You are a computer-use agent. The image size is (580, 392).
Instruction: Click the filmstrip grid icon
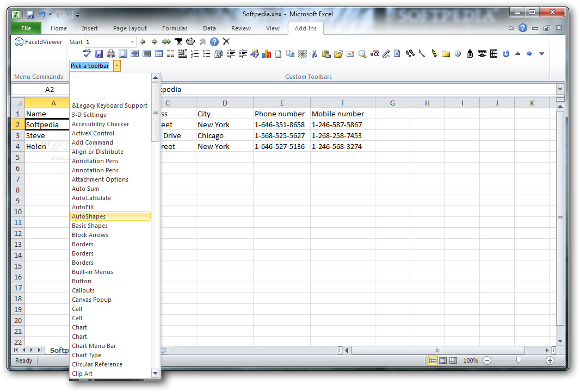coord(494,54)
